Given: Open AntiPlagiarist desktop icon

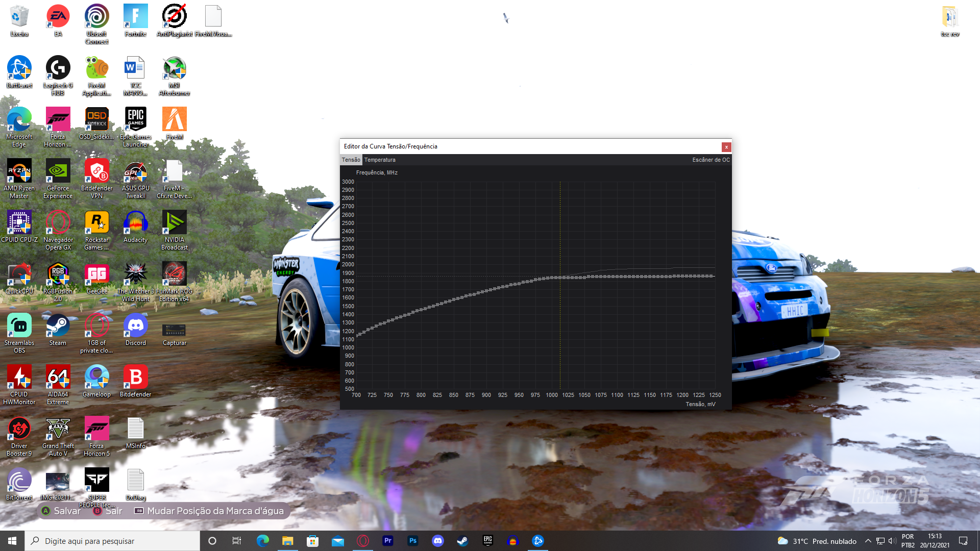Looking at the screenshot, I should click(x=175, y=21).
